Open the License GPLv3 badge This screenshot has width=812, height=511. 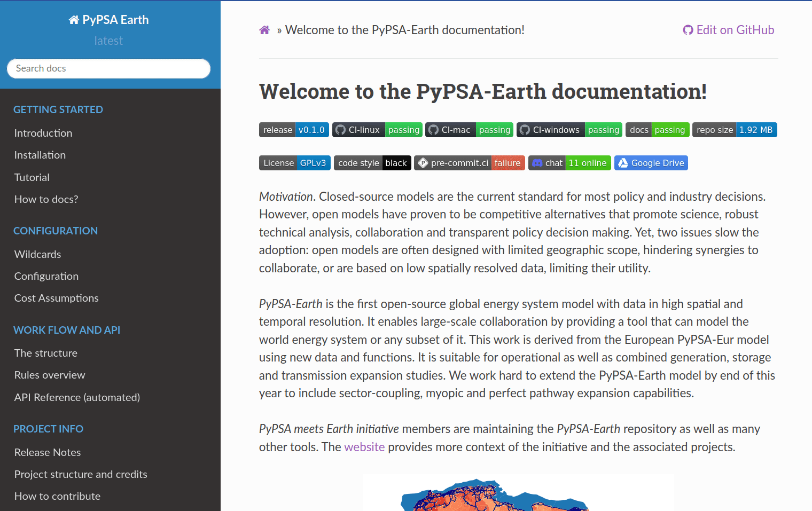(295, 163)
